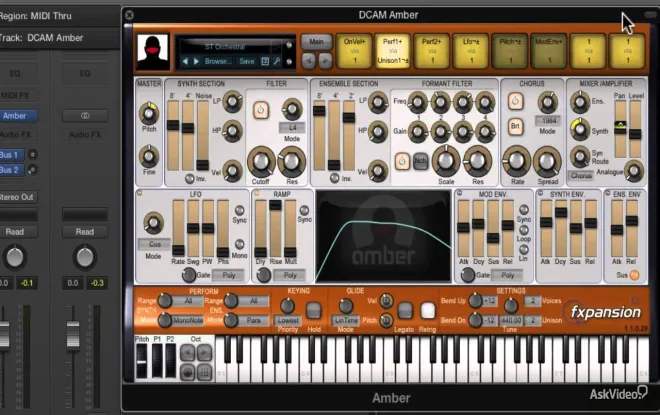
Task: Open the Bus 1 send in Logic channel strip
Action: click(11, 155)
